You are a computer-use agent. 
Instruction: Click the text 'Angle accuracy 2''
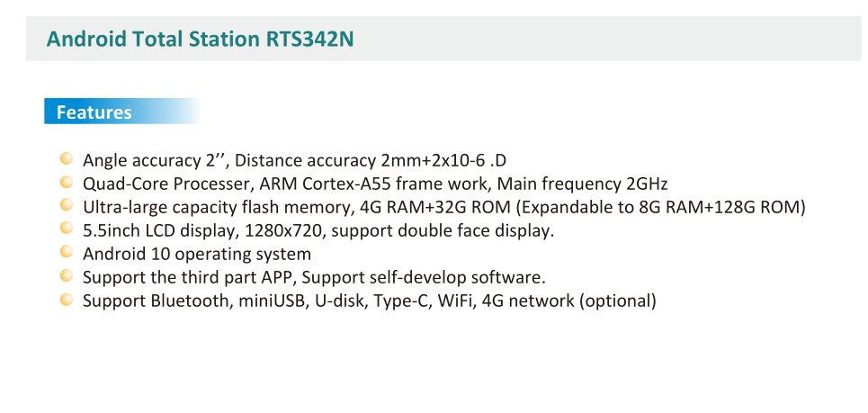pyautogui.click(x=156, y=160)
